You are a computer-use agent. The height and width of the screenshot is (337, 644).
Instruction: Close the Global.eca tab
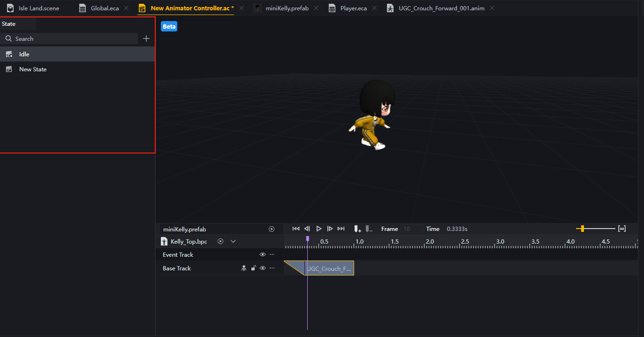(127, 8)
